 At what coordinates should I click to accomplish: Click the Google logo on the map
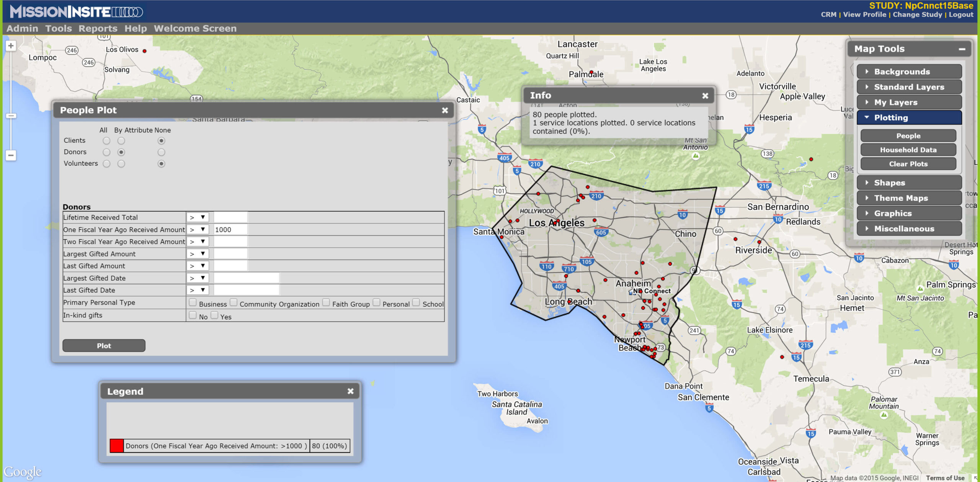coord(23,472)
